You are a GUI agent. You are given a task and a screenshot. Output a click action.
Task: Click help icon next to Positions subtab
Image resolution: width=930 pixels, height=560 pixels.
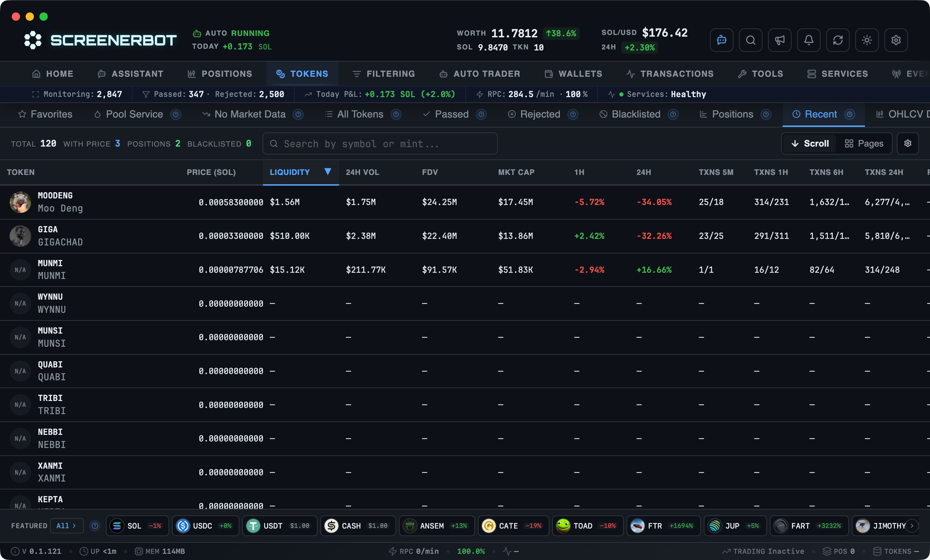[x=766, y=114]
